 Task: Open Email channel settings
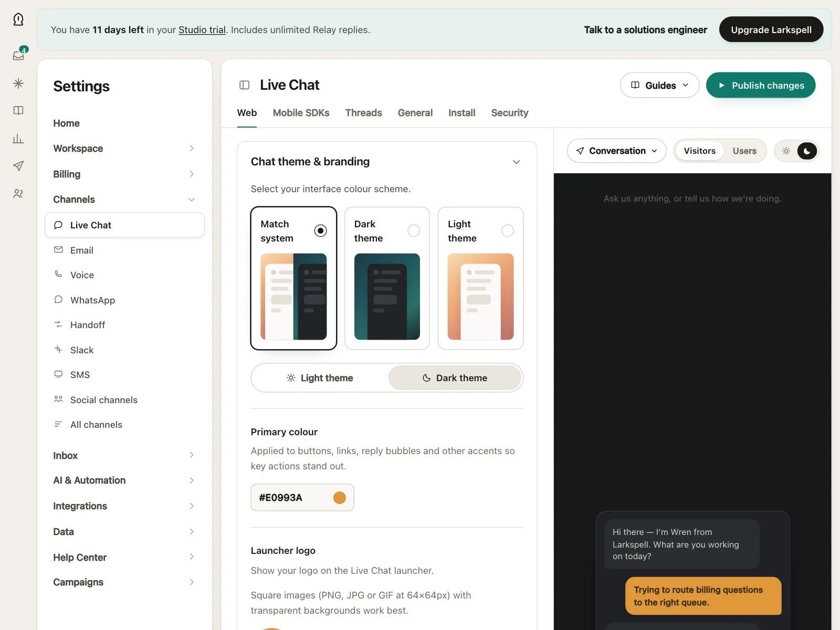click(x=124, y=250)
